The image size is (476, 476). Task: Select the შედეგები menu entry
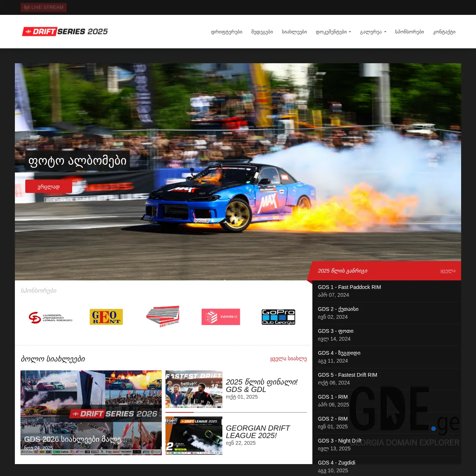[x=263, y=32]
